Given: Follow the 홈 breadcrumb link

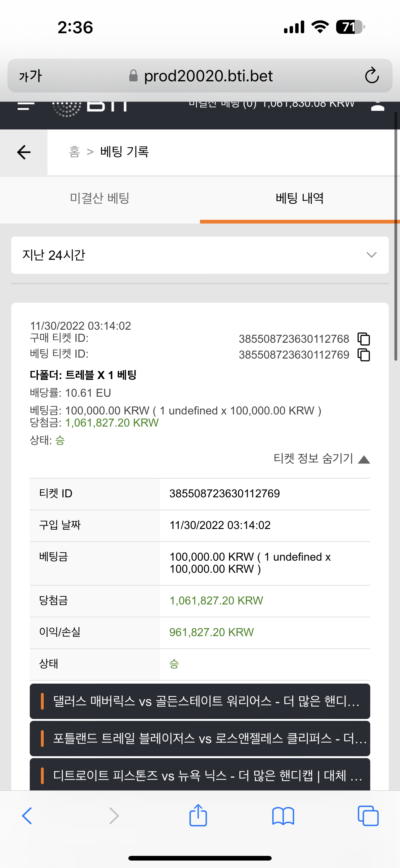Looking at the screenshot, I should (74, 151).
